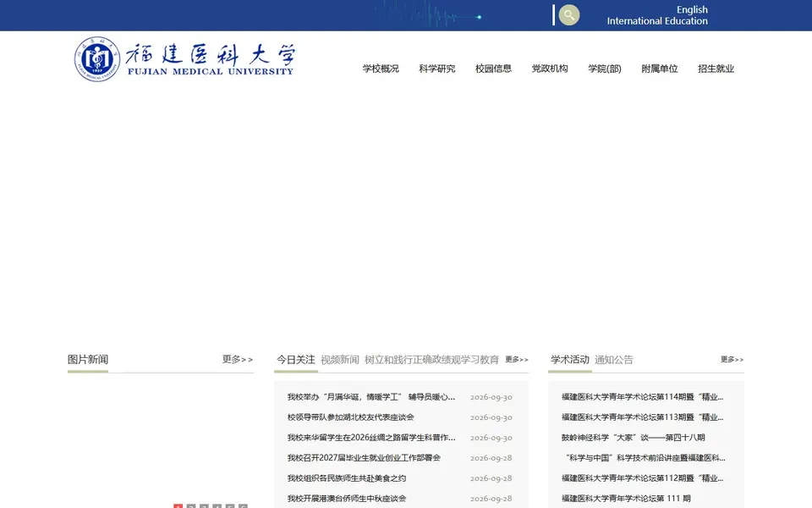
Task: Open the 党政机构 menu
Action: 550,69
